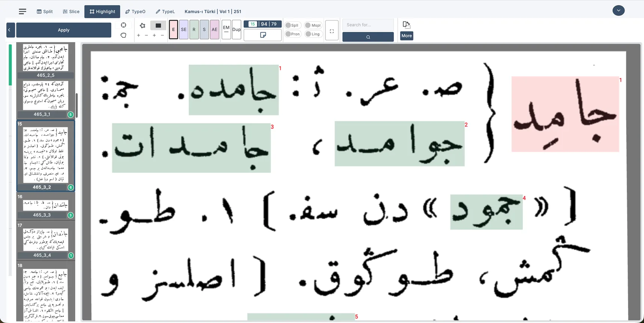644x323 pixels.
Task: Select the crosshair target tool
Action: click(124, 25)
